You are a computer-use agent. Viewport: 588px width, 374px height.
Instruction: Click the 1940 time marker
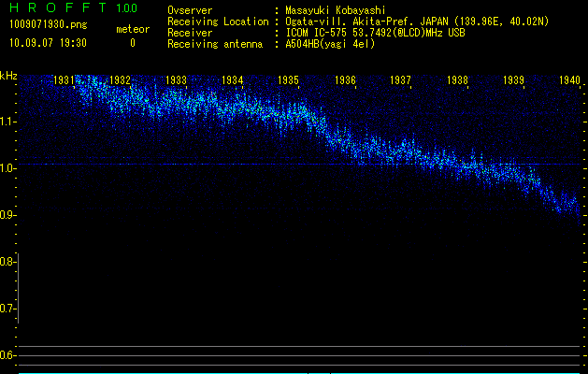point(569,81)
